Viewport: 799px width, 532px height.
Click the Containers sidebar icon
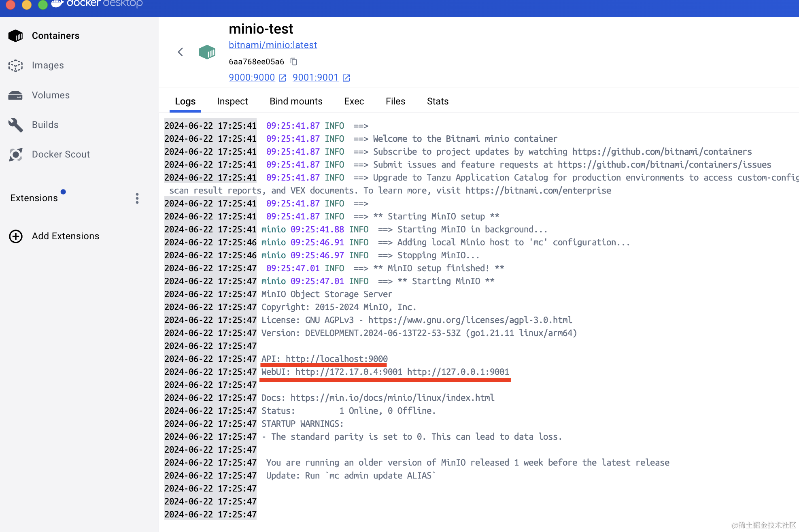point(16,36)
